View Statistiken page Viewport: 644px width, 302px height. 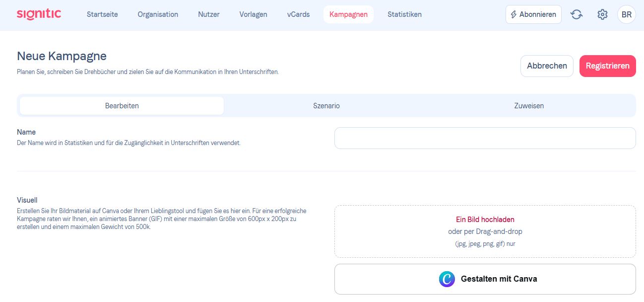pyautogui.click(x=405, y=14)
